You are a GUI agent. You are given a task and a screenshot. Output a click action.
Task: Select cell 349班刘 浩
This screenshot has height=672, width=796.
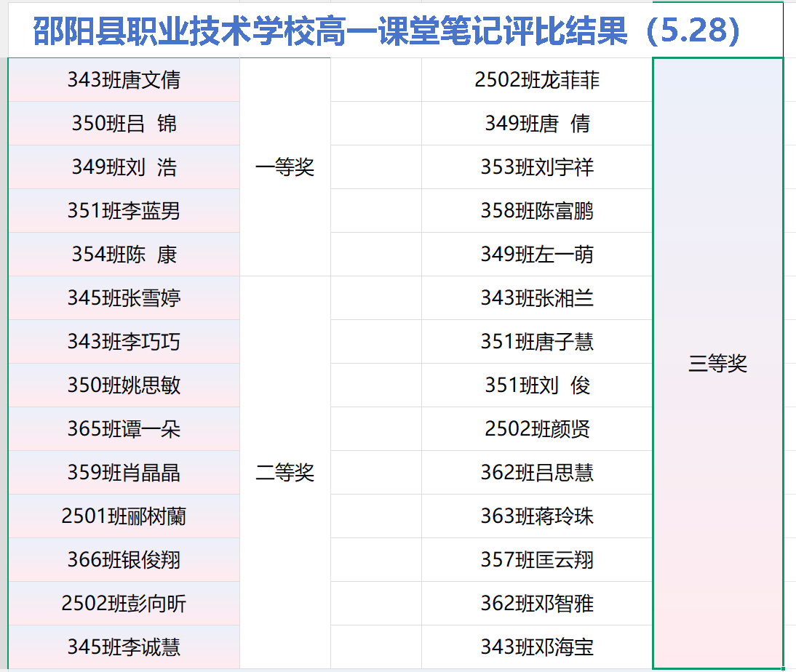click(124, 167)
